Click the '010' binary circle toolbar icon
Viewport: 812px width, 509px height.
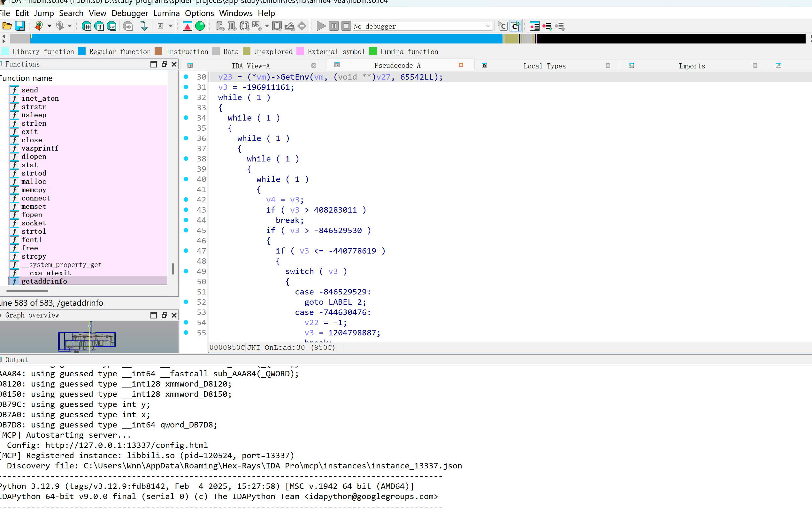tap(112, 26)
